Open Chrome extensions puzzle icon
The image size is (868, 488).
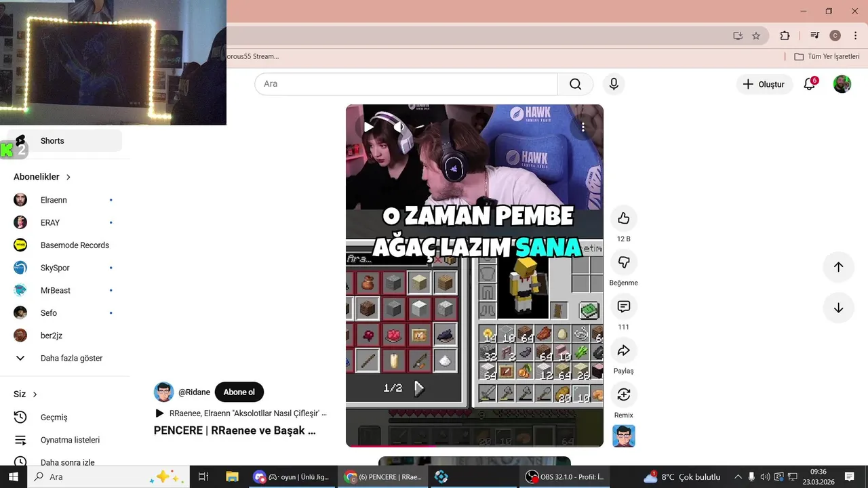(785, 36)
